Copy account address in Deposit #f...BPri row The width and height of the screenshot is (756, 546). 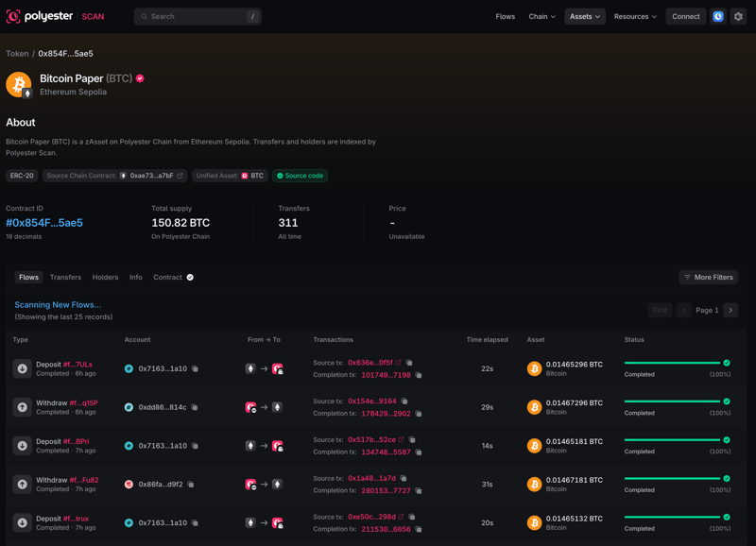coord(195,446)
